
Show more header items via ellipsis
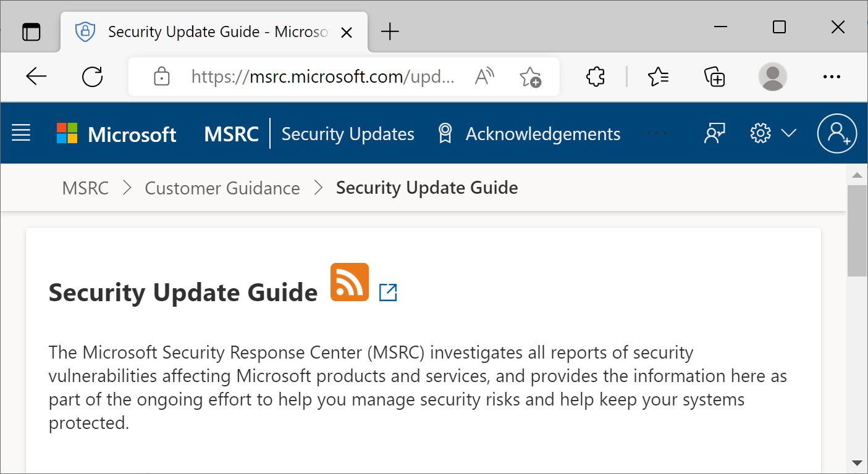pos(656,133)
